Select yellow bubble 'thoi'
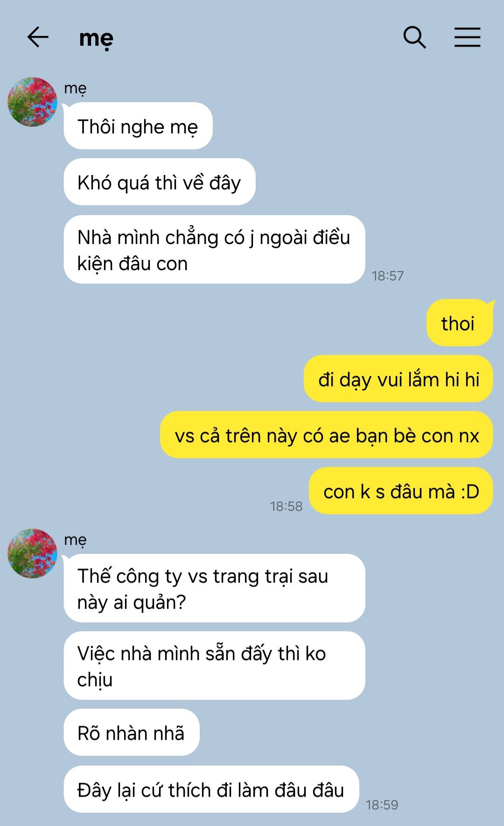The height and width of the screenshot is (826, 504). (x=459, y=323)
